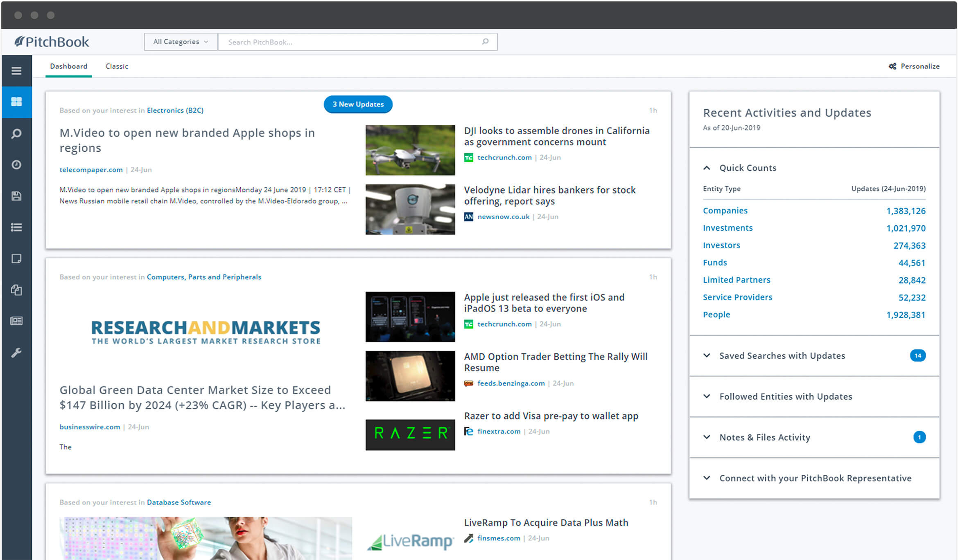This screenshot has width=958, height=560.
Task: Open the files copy icon in sidebar
Action: point(16,290)
